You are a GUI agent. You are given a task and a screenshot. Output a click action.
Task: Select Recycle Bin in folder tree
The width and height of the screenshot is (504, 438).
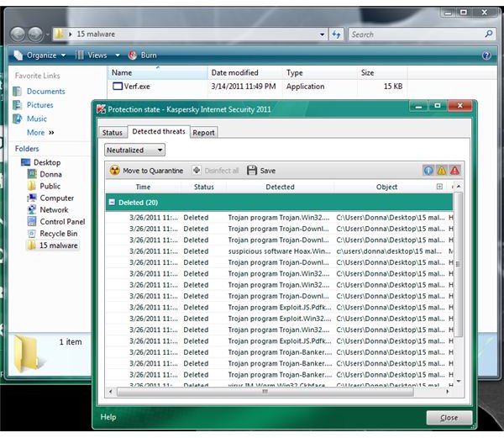pyautogui.click(x=58, y=234)
